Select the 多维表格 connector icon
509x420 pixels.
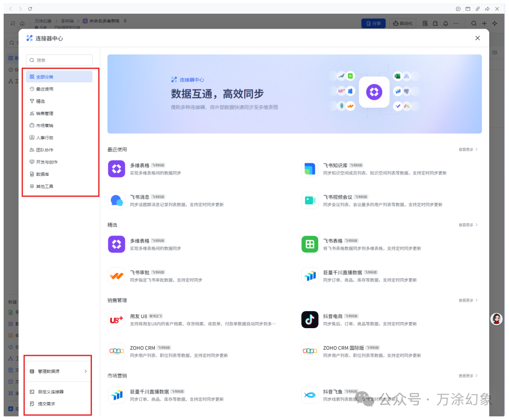[x=116, y=169]
